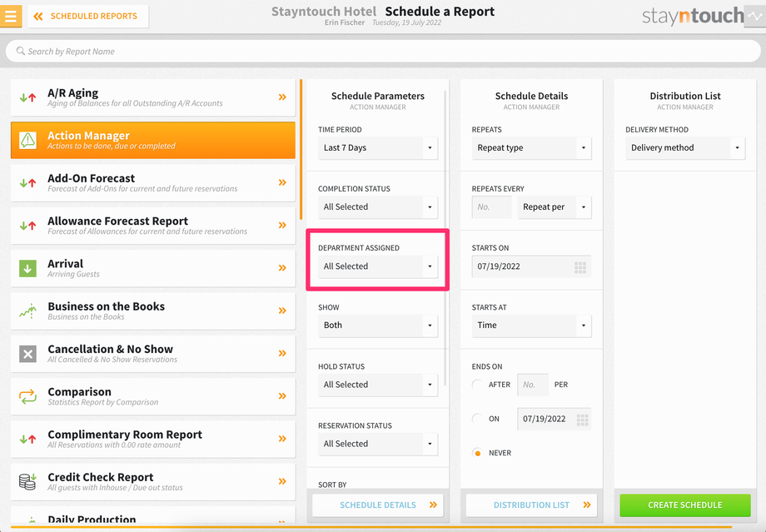766x532 pixels.
Task: Open the Delivery method dropdown
Action: click(685, 148)
